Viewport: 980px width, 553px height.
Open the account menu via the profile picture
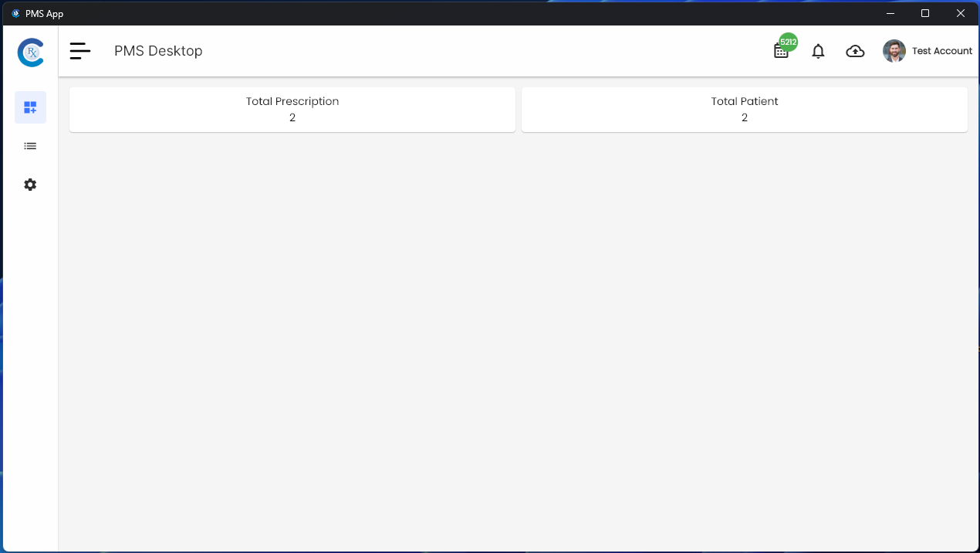[894, 51]
